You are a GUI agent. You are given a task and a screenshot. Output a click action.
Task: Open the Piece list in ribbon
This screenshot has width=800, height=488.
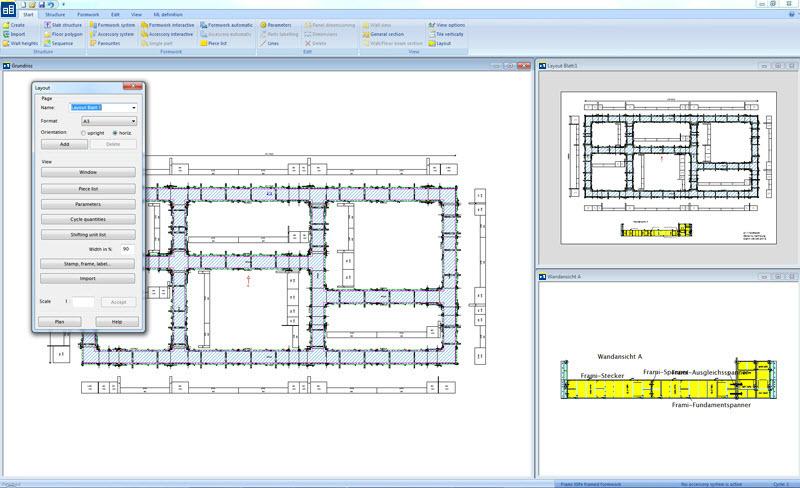pyautogui.click(x=204, y=44)
